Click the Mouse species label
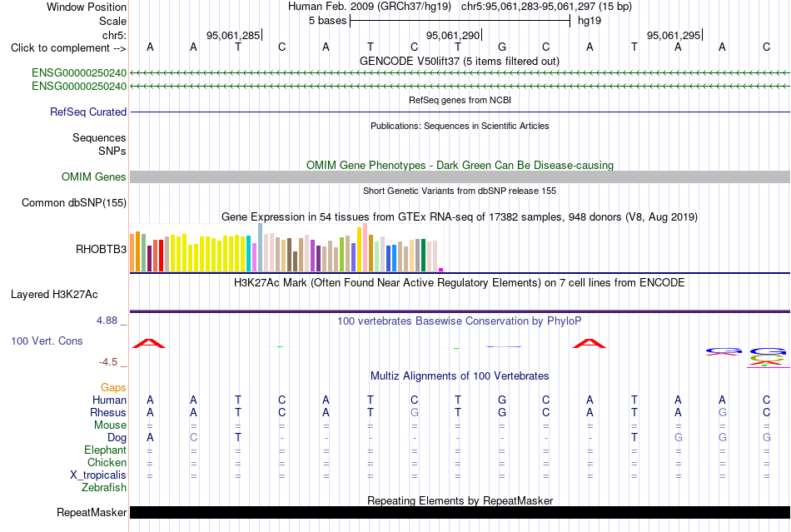The width and height of the screenshot is (791, 532). pyautogui.click(x=110, y=425)
